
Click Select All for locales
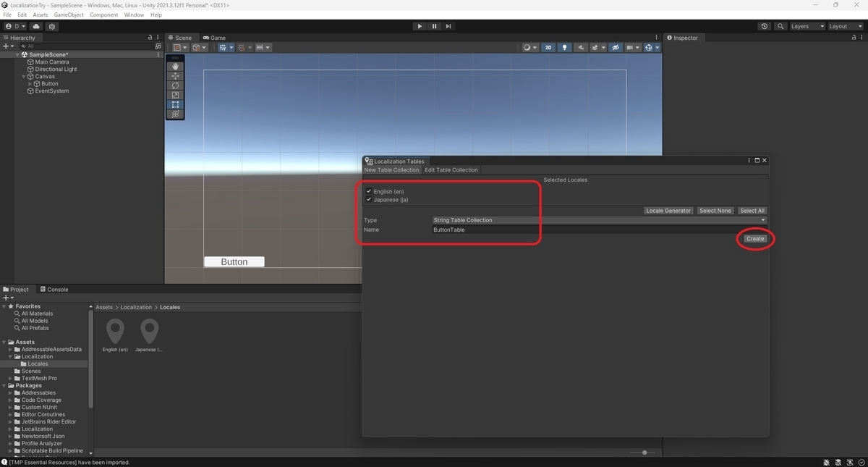click(x=752, y=210)
